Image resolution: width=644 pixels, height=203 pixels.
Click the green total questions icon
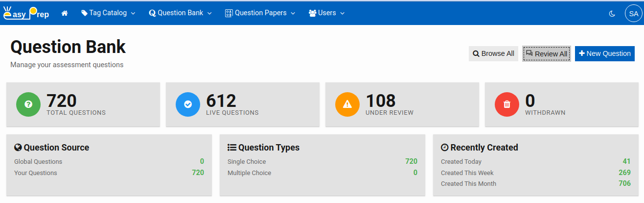[x=28, y=104]
